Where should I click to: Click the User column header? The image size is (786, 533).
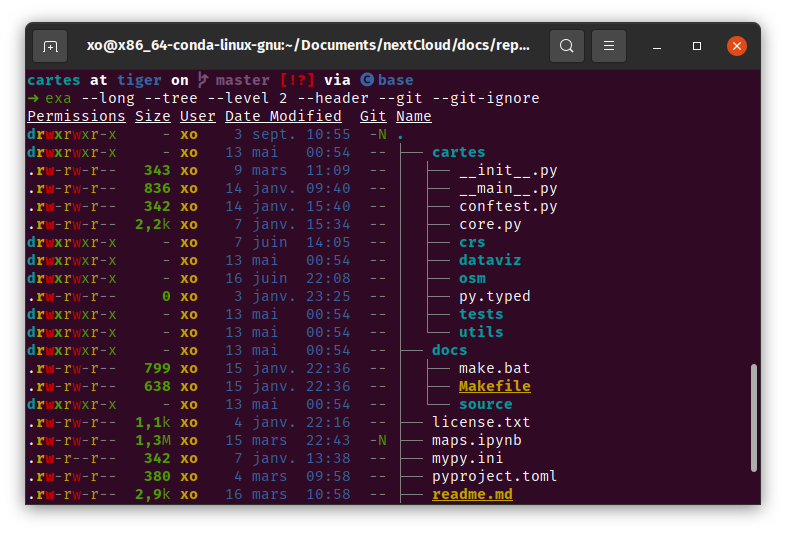click(198, 116)
